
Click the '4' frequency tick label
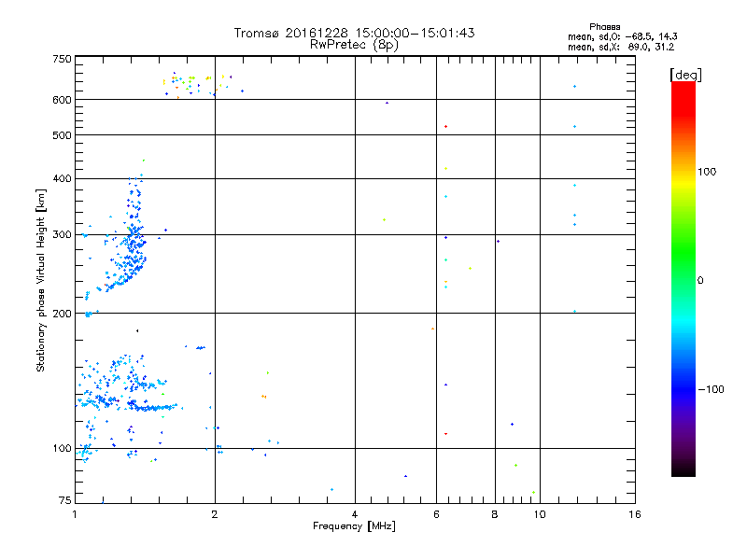pos(355,514)
